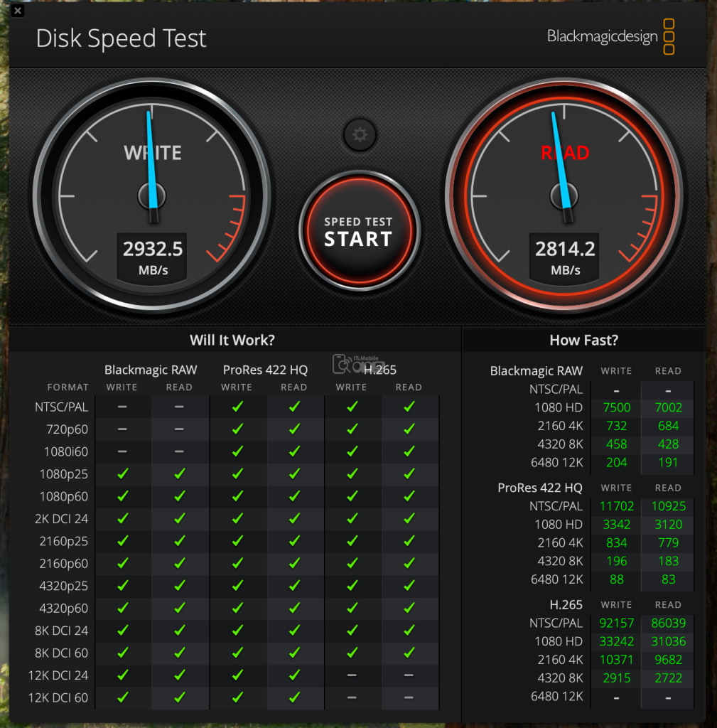The height and width of the screenshot is (728, 717).
Task: Click the Disk Speed Test title
Action: [x=121, y=38]
